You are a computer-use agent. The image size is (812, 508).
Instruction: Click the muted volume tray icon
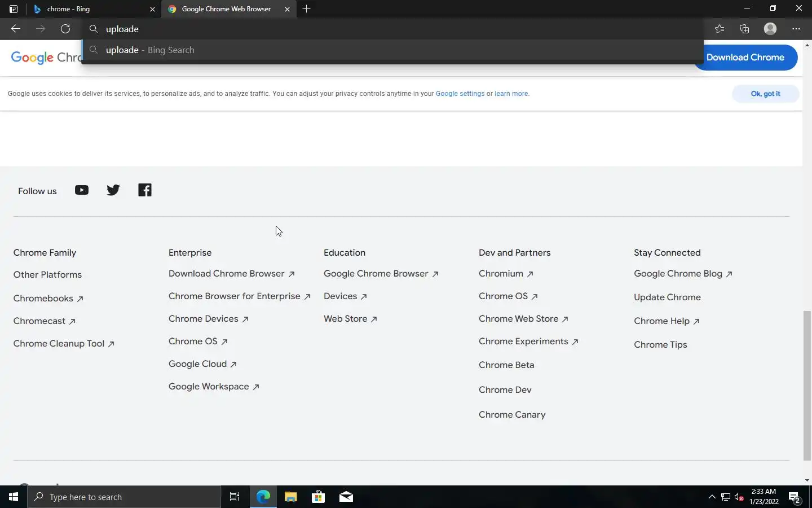click(x=739, y=497)
